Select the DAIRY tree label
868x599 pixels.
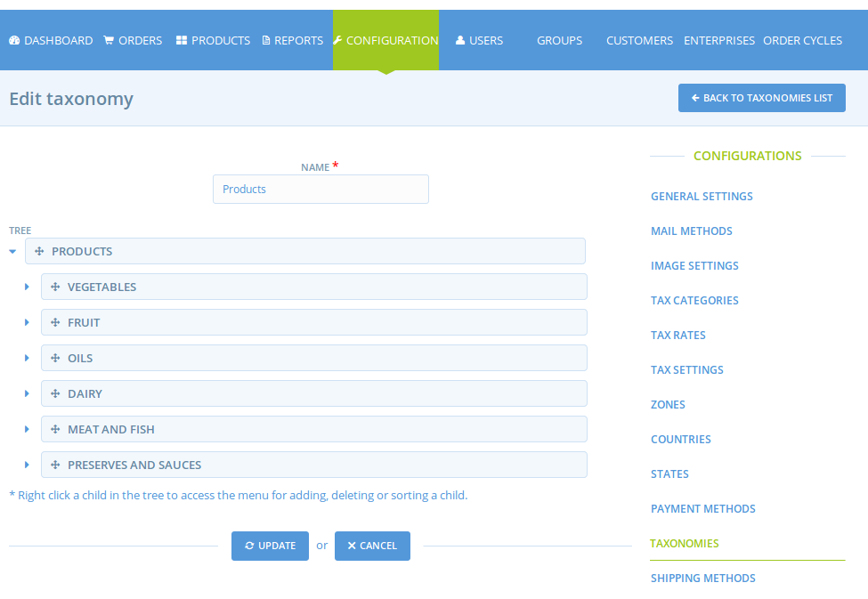85,393
